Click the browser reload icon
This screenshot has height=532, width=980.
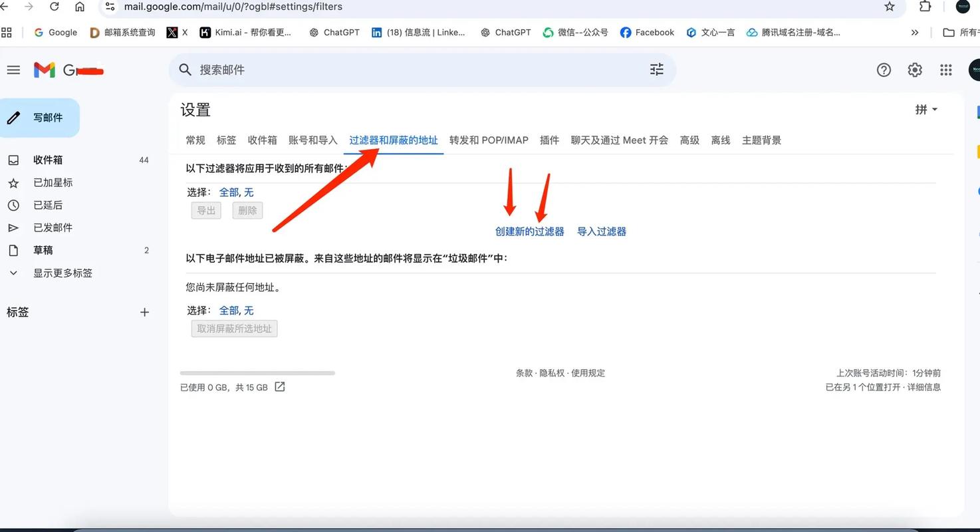pos(55,7)
